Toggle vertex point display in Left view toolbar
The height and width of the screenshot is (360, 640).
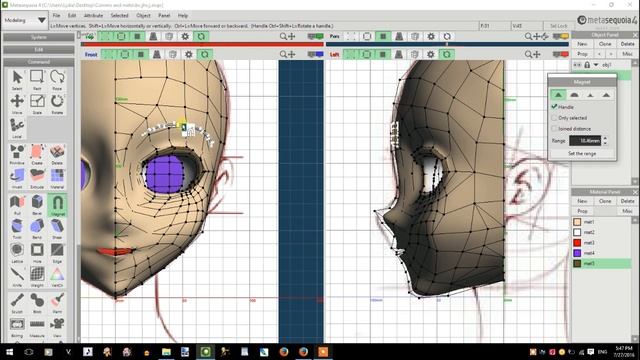click(350, 54)
